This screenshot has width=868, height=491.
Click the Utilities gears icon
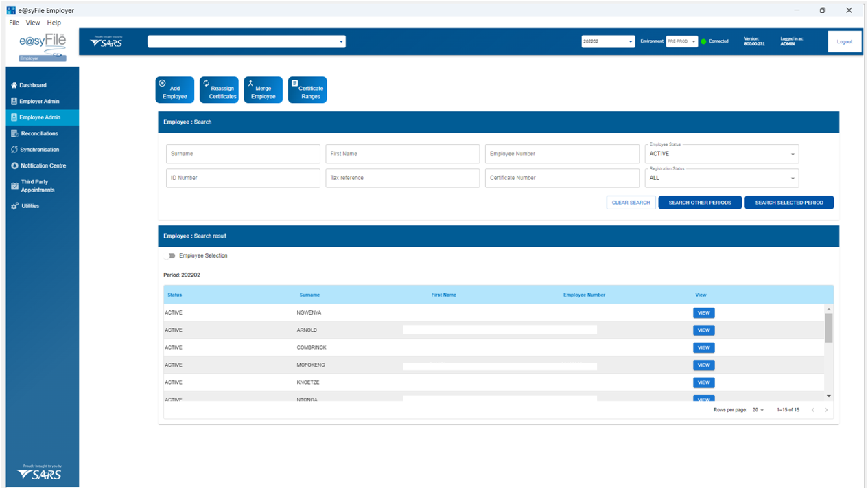tap(14, 206)
